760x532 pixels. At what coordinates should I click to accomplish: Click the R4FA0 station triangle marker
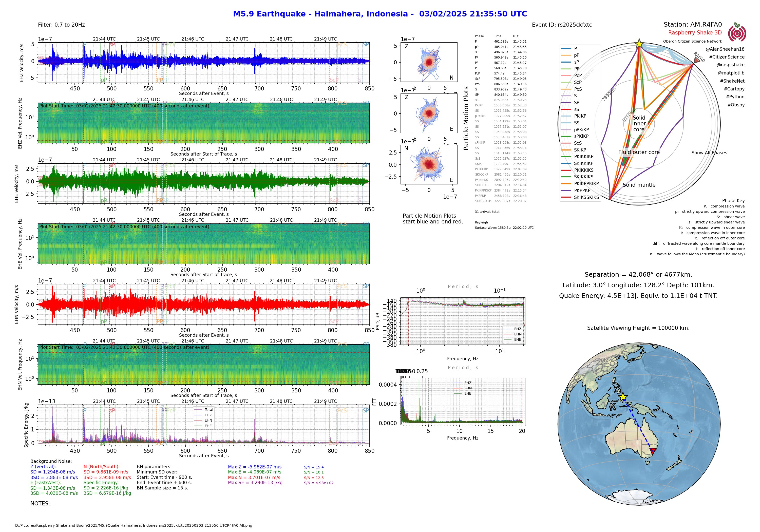[x=697, y=60]
